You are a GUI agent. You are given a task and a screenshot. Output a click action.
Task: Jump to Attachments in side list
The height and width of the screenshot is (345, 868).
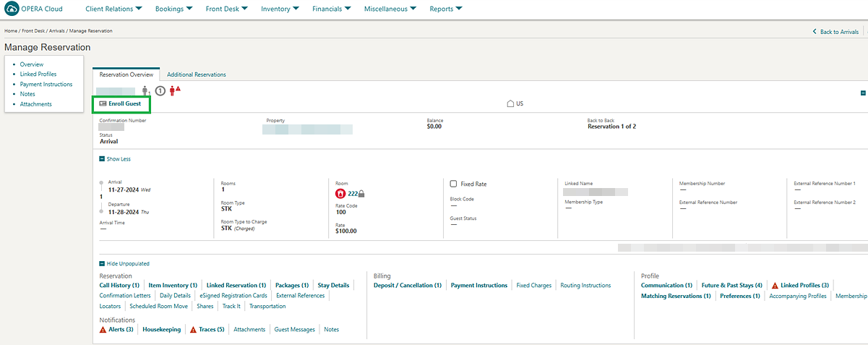click(36, 104)
